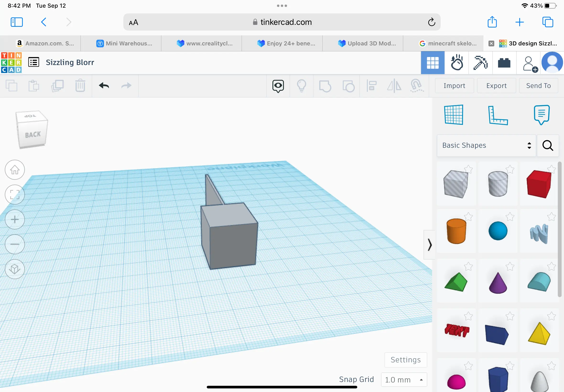The image size is (564, 392).
Task: Click the Cruise tool icon
Action: tap(417, 86)
